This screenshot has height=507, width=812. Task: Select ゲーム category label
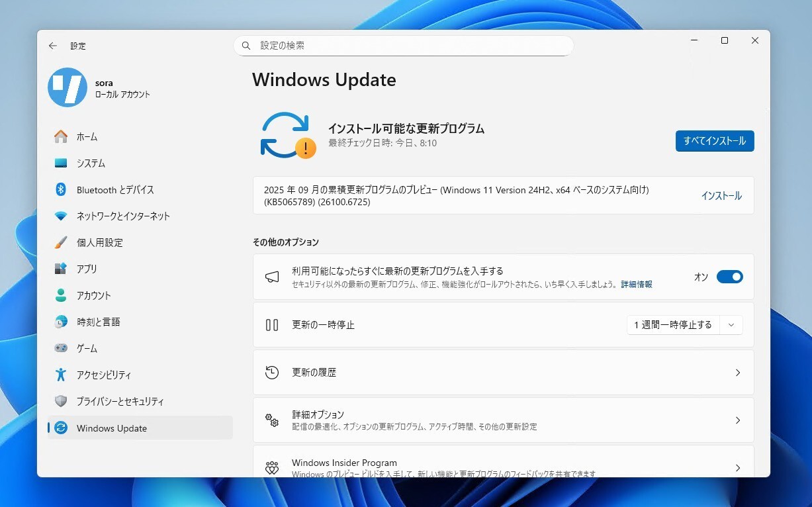87,348
